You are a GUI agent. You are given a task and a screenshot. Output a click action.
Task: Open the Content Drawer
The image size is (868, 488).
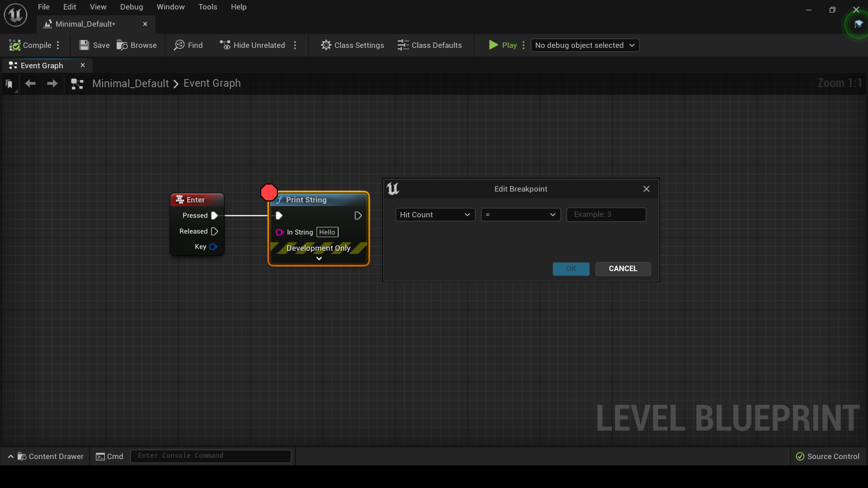click(x=46, y=456)
